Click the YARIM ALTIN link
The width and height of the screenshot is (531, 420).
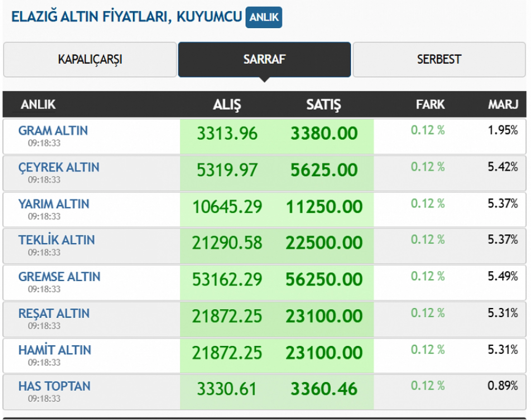tap(54, 204)
